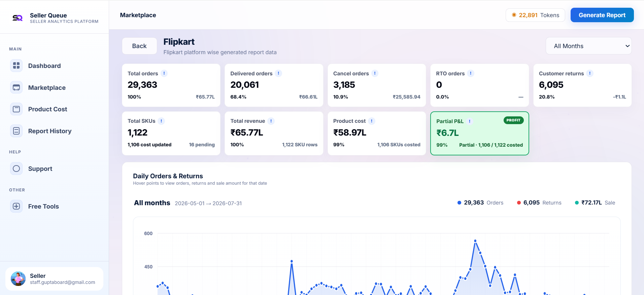
Task: Click info icon beside Customer returns
Action: pyautogui.click(x=590, y=73)
